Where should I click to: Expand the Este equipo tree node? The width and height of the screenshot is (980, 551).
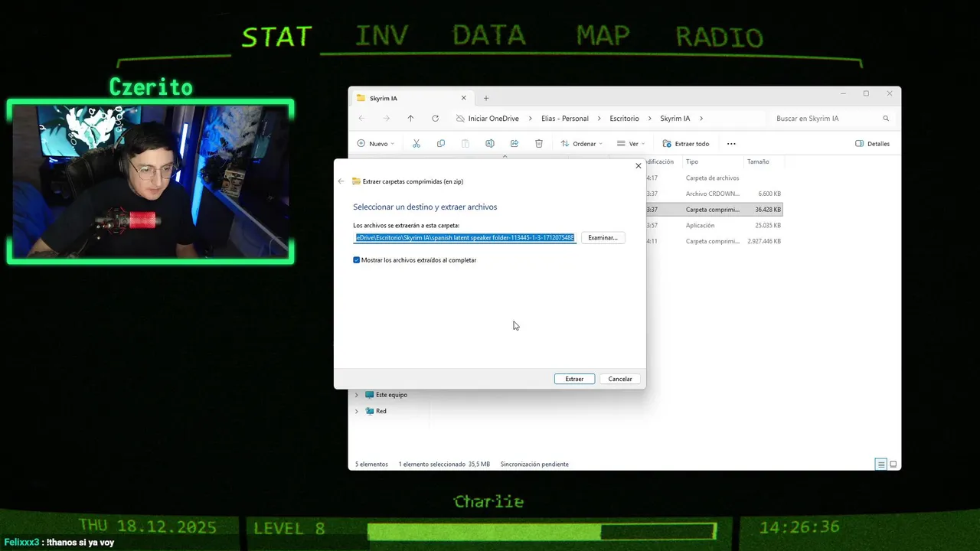(356, 395)
